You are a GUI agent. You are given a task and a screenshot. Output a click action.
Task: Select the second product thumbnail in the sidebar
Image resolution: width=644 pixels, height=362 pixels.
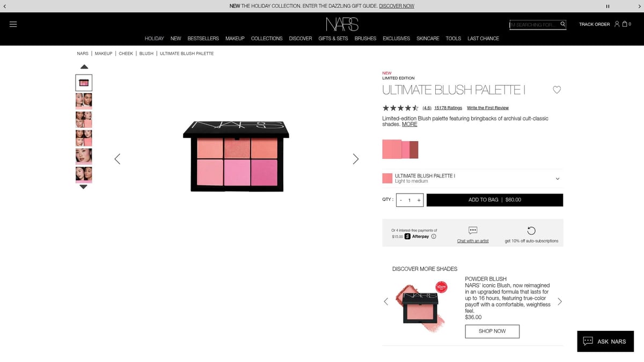point(84,101)
